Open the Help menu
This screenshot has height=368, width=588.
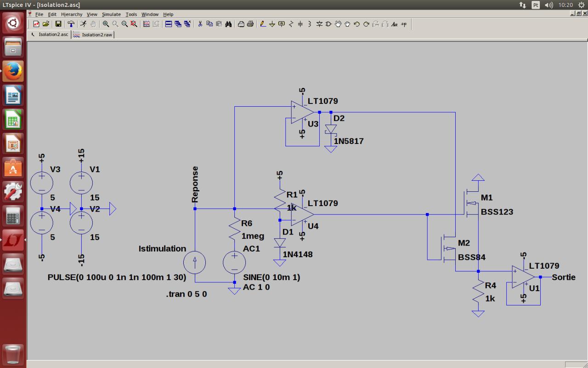(x=168, y=14)
